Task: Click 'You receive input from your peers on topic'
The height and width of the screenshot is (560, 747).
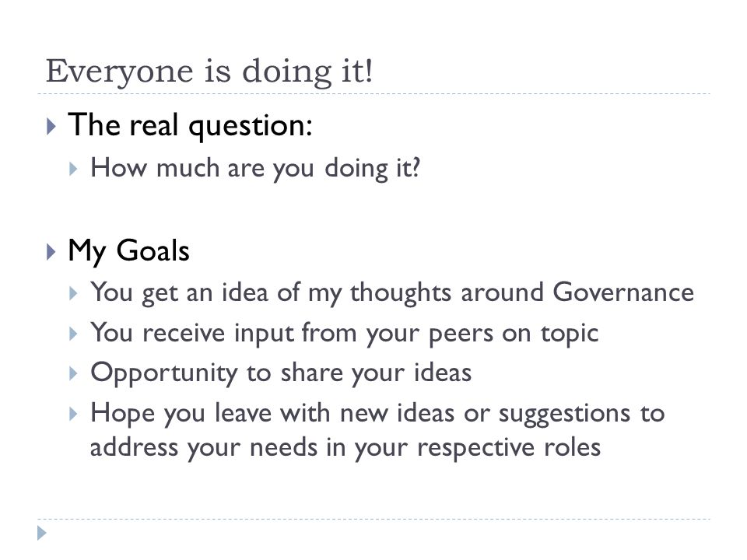Action: 345,334
